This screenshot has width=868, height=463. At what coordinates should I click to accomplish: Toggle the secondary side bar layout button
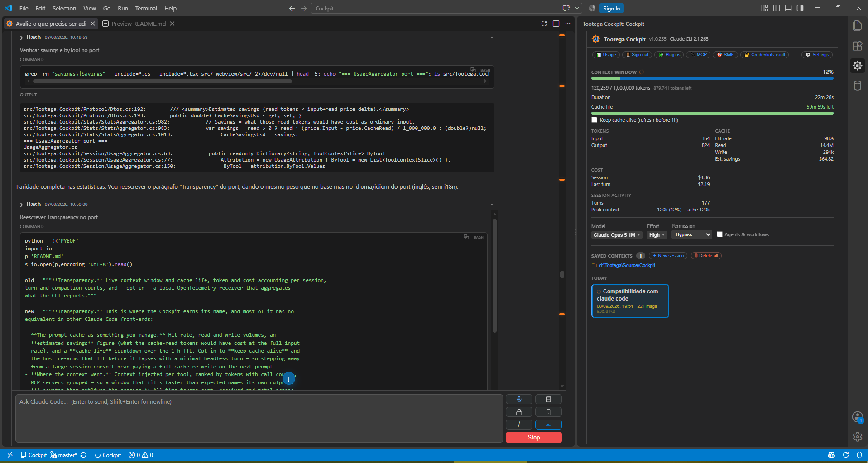pos(800,8)
